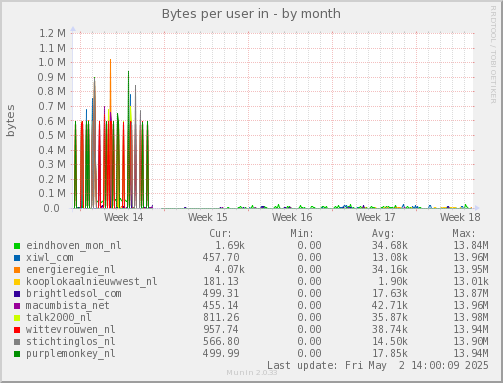Click macumbista_net current value 455.14
The height and width of the screenshot is (383, 503).
pyautogui.click(x=221, y=306)
